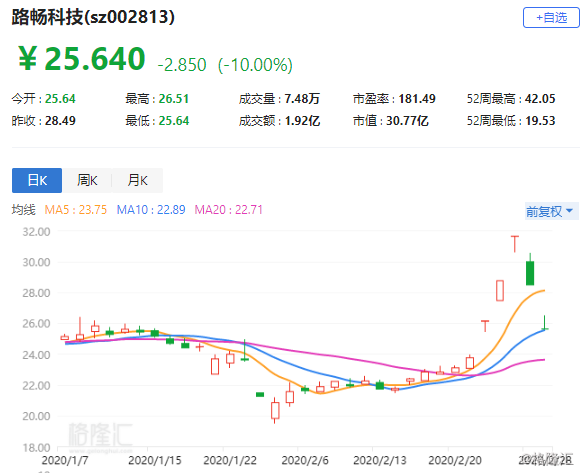Click the 32.00 y-axis label
The height and width of the screenshot is (473, 581).
point(36,232)
